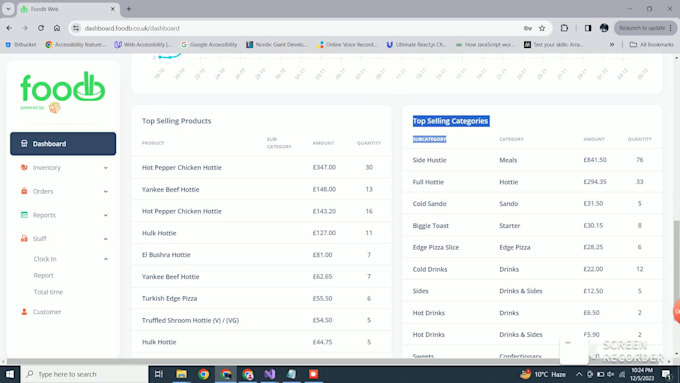The image size is (680, 383).
Task: Select the Turkish Edge Pizza row
Action: click(262, 298)
